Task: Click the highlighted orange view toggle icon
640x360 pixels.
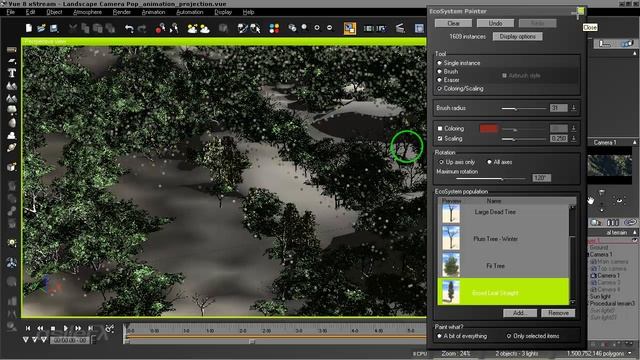Action: point(350,28)
